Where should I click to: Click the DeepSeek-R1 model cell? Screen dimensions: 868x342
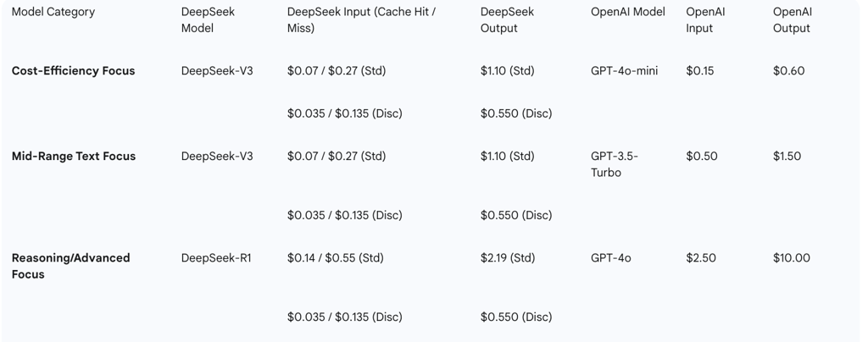[216, 258]
